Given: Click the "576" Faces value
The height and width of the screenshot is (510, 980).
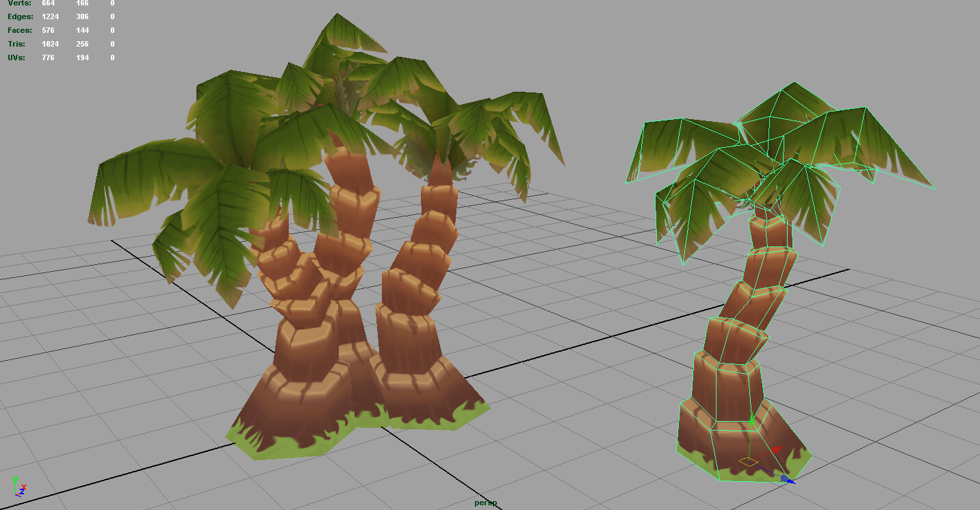Looking at the screenshot, I should [x=48, y=30].
